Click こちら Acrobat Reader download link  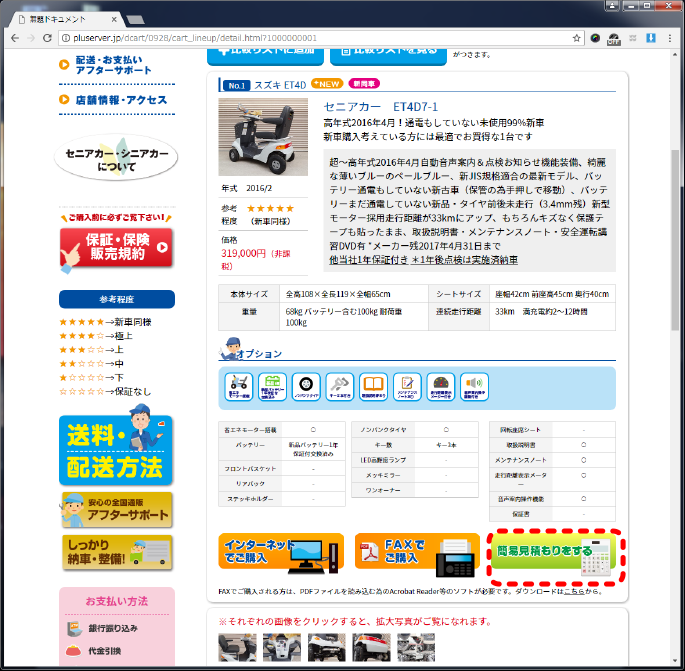pos(574,591)
